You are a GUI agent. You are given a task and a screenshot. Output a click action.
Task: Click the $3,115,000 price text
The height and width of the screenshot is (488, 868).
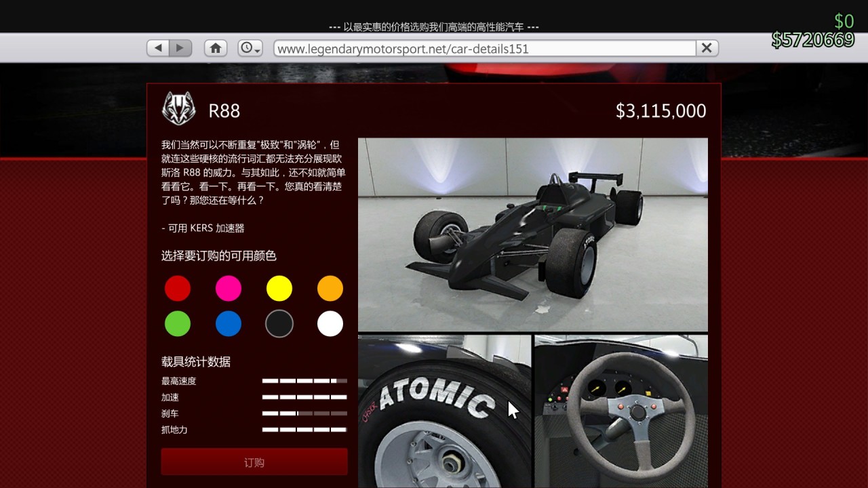click(661, 110)
